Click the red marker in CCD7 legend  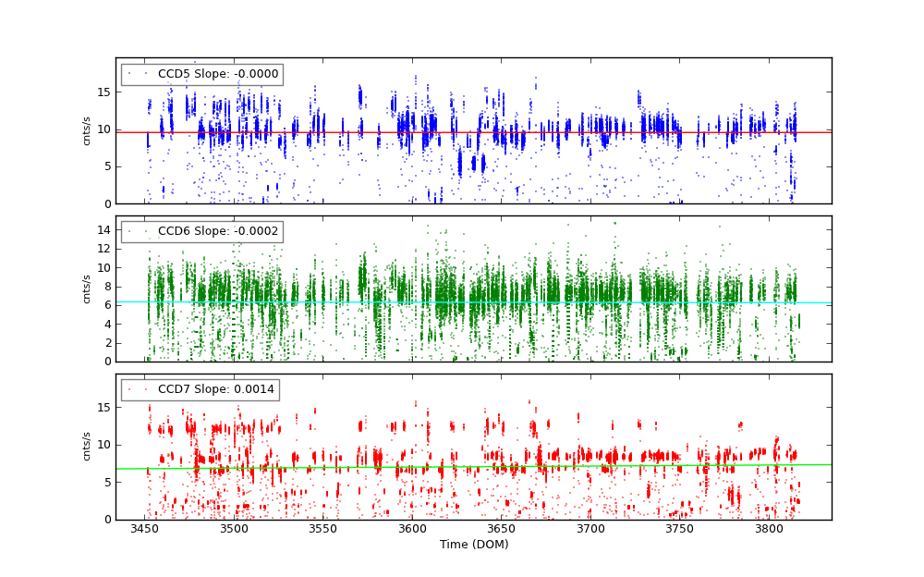pos(129,389)
